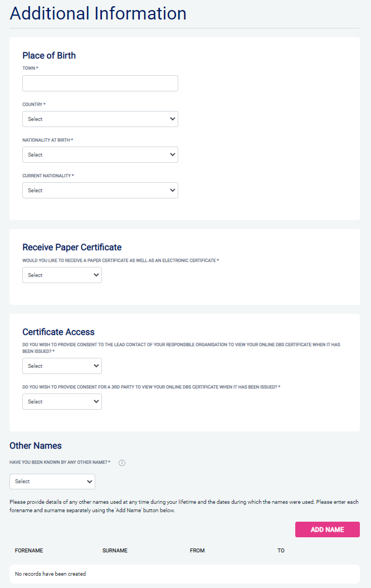The image size is (371, 588).
Task: Open the Current Nationality selector
Action: [100, 191]
